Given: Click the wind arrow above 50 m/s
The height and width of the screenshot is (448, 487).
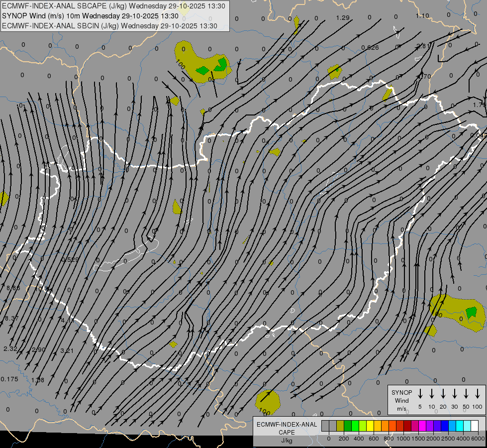Looking at the screenshot, I should pos(466,394).
